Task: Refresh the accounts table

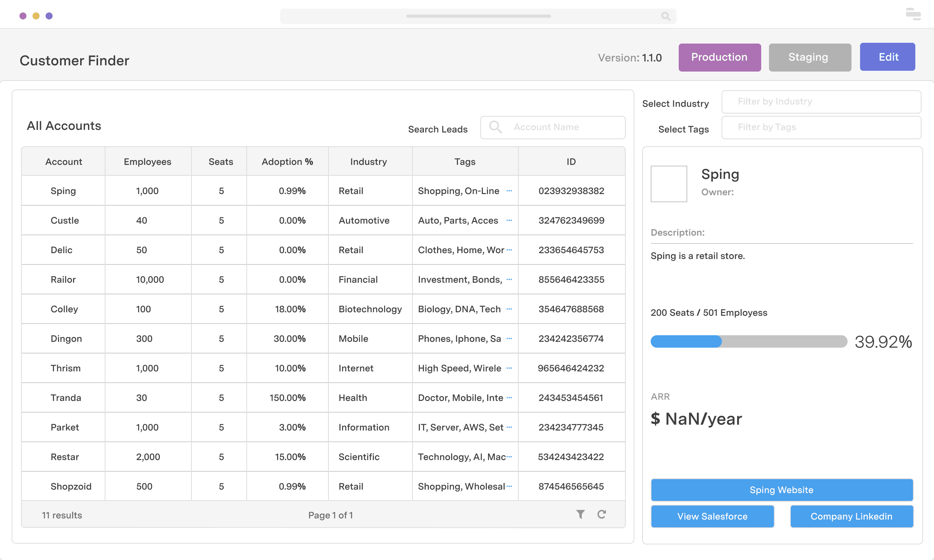Action: pyautogui.click(x=602, y=514)
